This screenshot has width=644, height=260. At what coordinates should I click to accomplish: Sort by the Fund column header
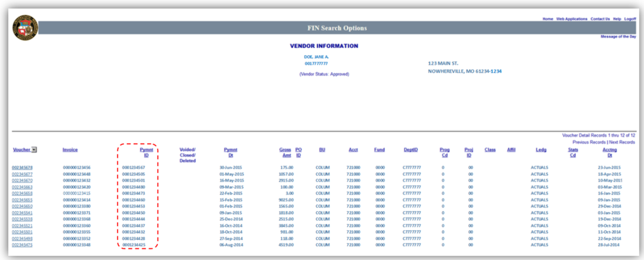click(x=379, y=150)
